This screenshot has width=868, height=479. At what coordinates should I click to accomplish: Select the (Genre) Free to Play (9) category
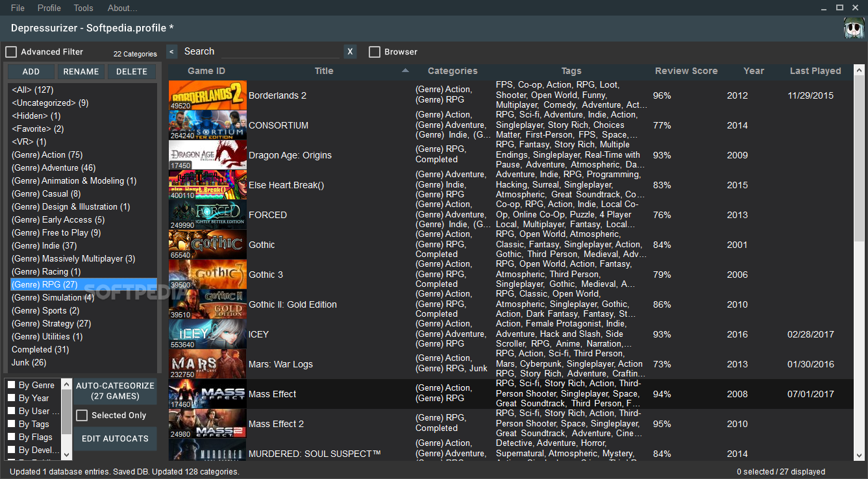click(x=83, y=233)
